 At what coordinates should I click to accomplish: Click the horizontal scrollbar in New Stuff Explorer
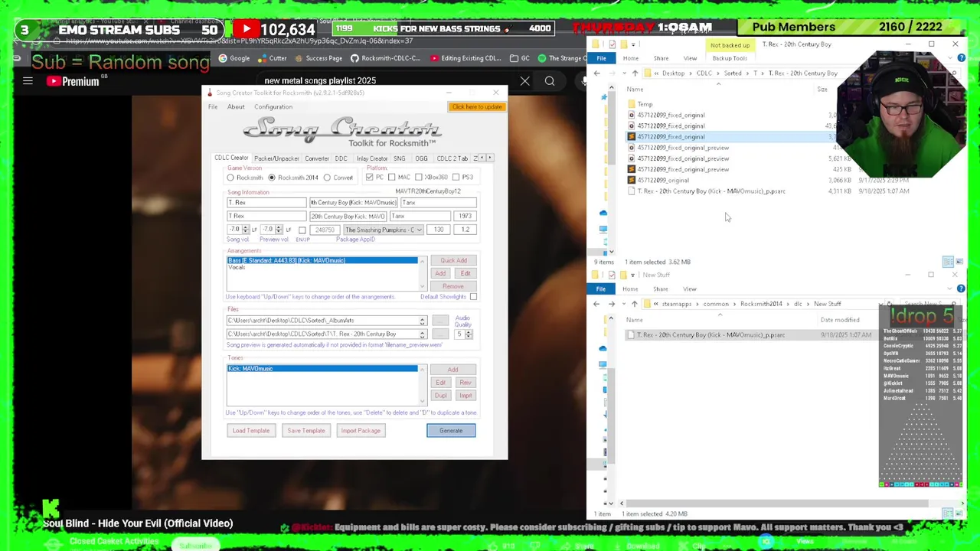[x=776, y=504]
